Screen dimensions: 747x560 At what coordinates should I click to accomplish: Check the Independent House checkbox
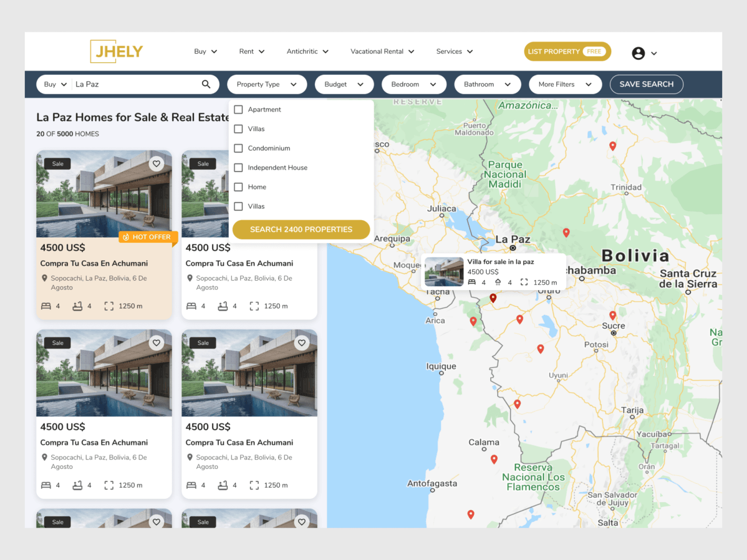[239, 168]
